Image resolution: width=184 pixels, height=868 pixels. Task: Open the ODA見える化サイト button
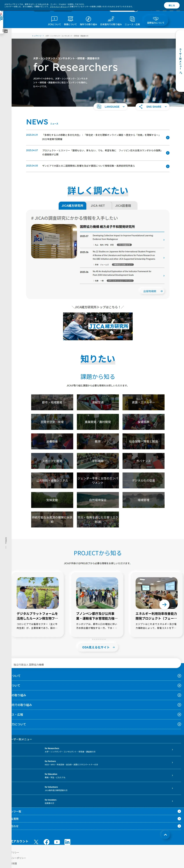(98, 647)
